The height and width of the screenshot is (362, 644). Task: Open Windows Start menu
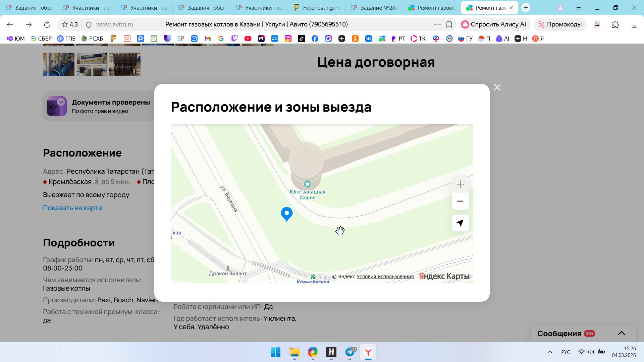(275, 352)
